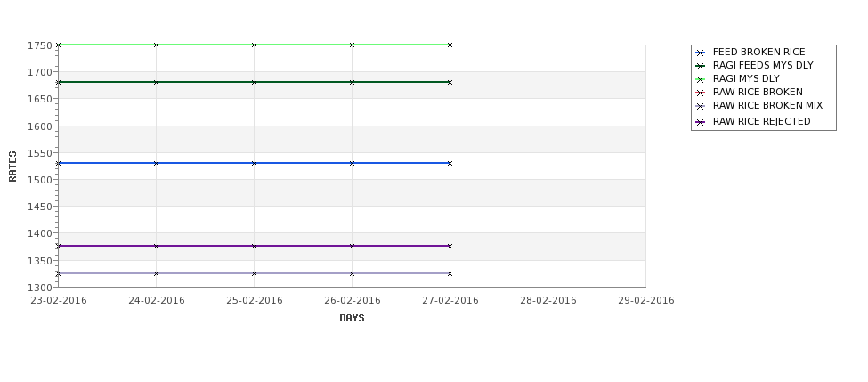Click the FEED BROKEN RICE legend marker

pyautogui.click(x=701, y=53)
